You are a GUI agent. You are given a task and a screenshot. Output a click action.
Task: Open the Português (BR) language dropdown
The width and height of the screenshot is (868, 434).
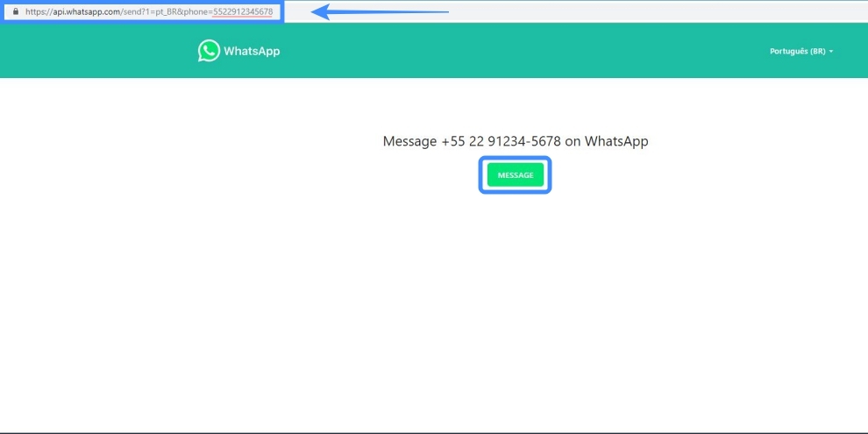[x=800, y=51]
